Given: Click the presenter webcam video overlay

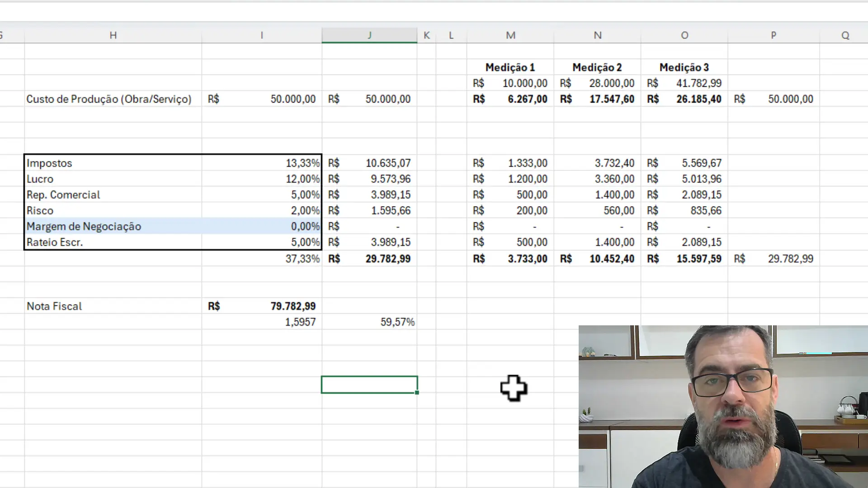Looking at the screenshot, I should pyautogui.click(x=723, y=406).
